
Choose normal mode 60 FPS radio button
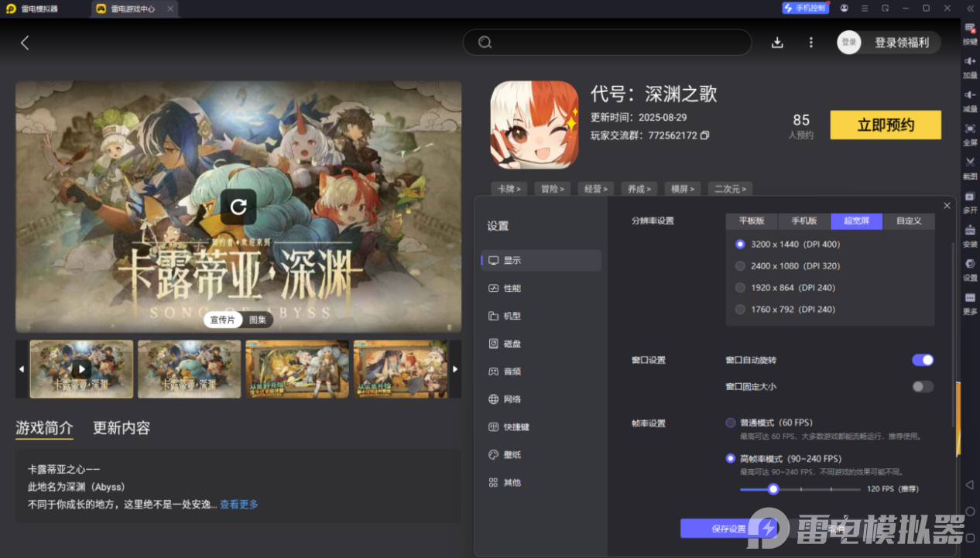point(731,423)
